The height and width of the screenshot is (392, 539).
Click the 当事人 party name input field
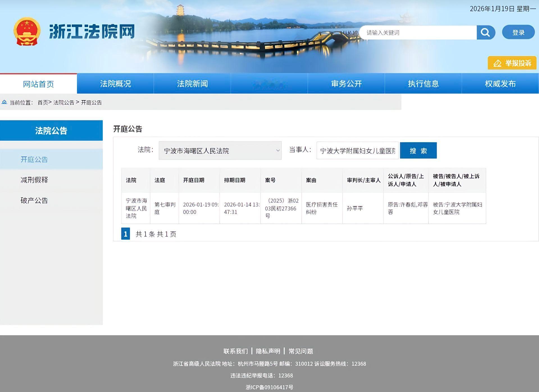point(357,151)
